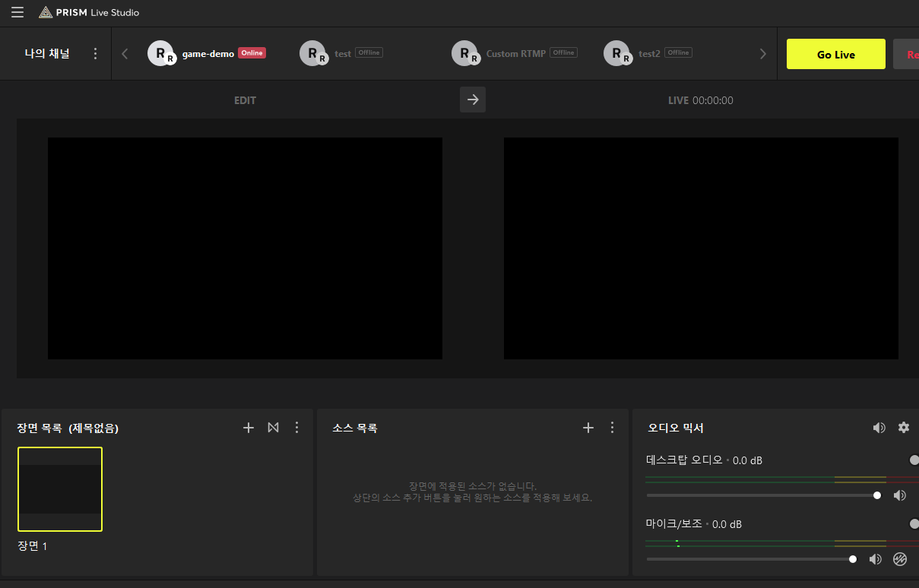Open the audio mixer settings gear
The image size is (919, 588).
pyautogui.click(x=903, y=427)
